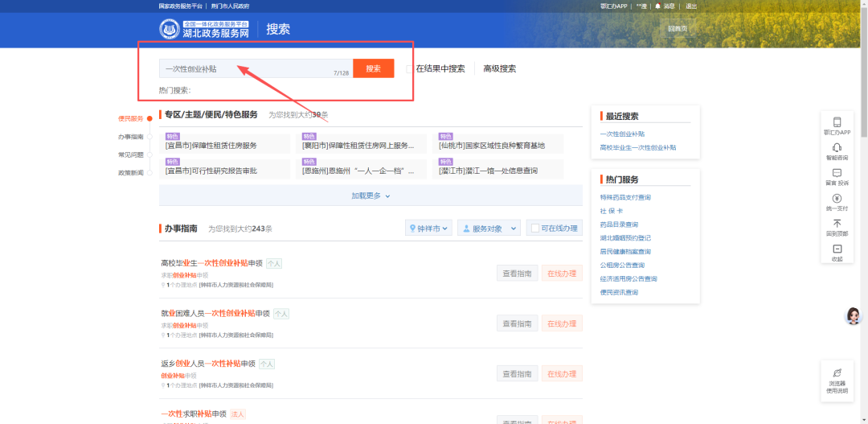
Task: Select the 便民服务 timeline dot
Action: tap(149, 118)
